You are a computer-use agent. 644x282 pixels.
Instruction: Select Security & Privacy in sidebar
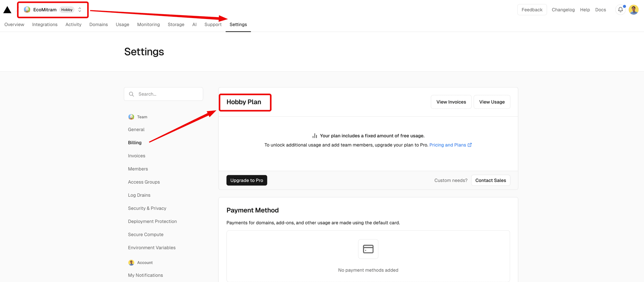147,208
